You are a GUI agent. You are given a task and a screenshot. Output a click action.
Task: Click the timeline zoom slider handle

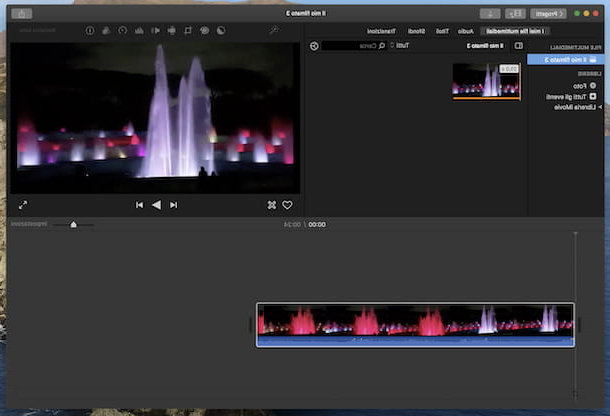74,225
